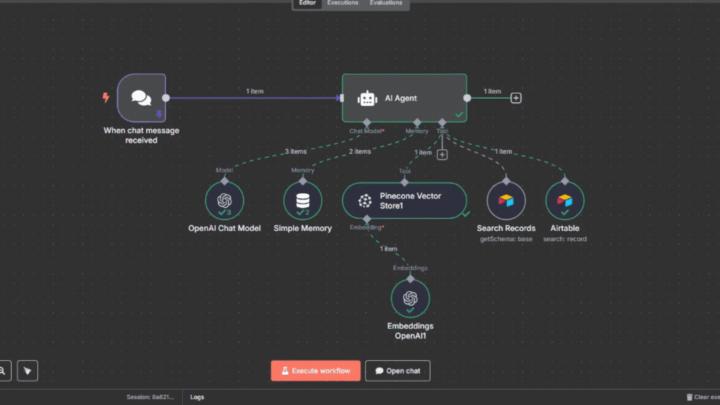This screenshot has width=720, height=405.
Task: Click the 1 item label above trigger connection
Action: [x=255, y=91]
